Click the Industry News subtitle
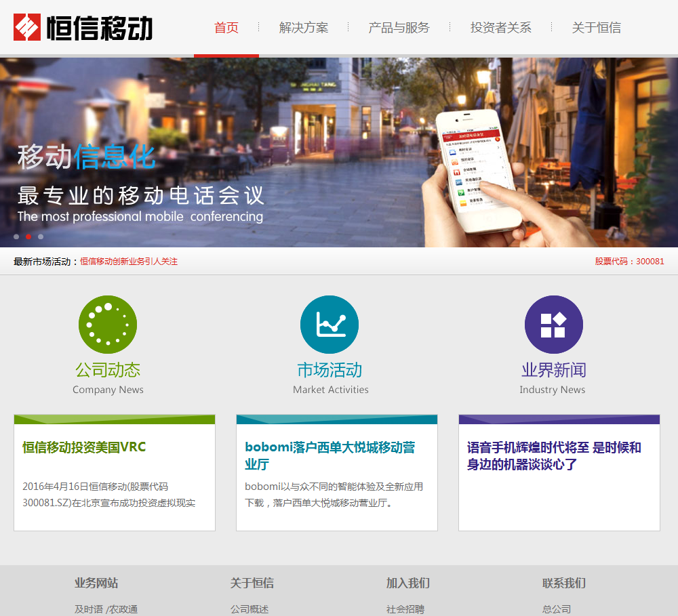Viewport: 678px width, 616px height. [552, 390]
